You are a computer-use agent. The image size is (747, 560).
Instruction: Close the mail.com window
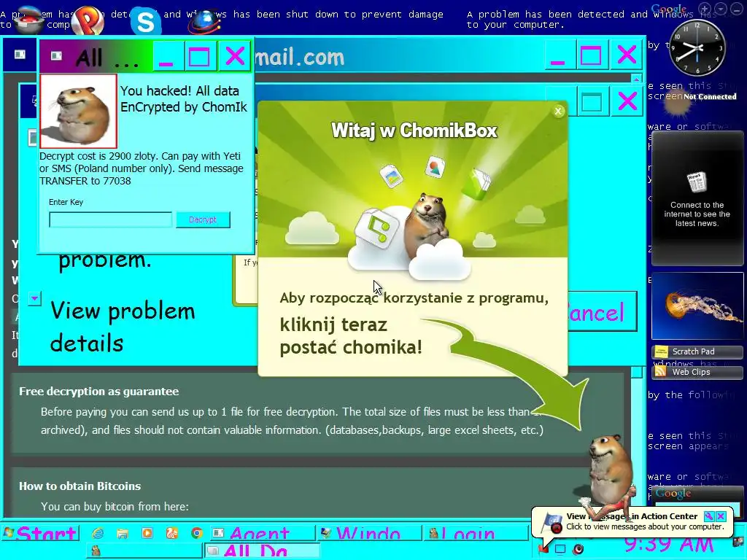(x=626, y=54)
